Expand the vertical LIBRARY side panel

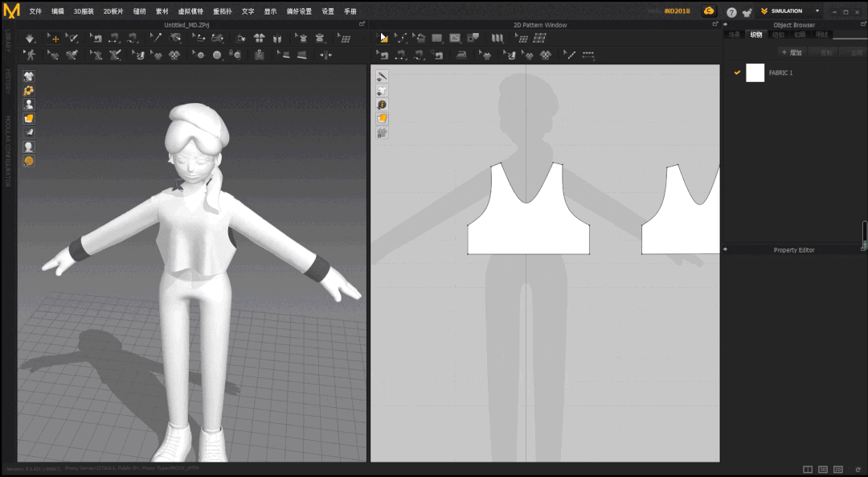tap(8, 41)
